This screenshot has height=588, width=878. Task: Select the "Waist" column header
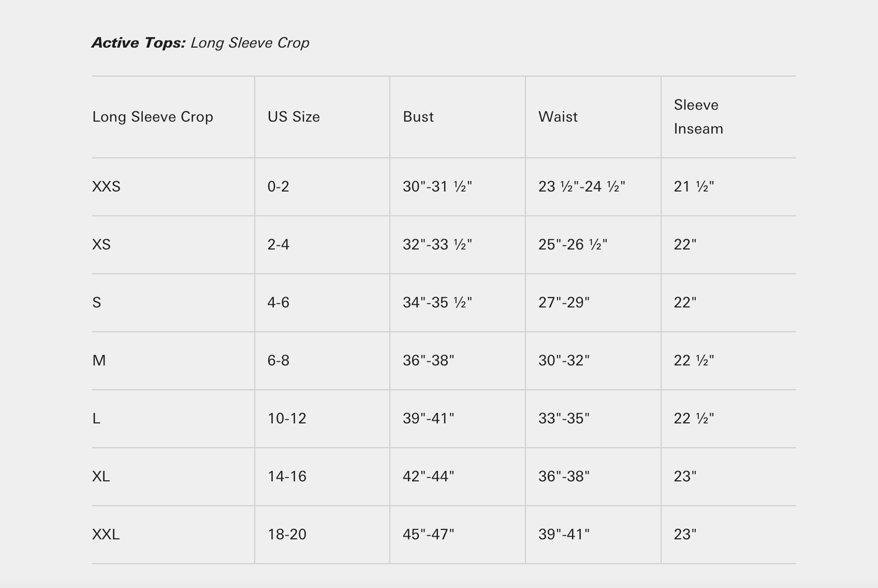(x=558, y=117)
